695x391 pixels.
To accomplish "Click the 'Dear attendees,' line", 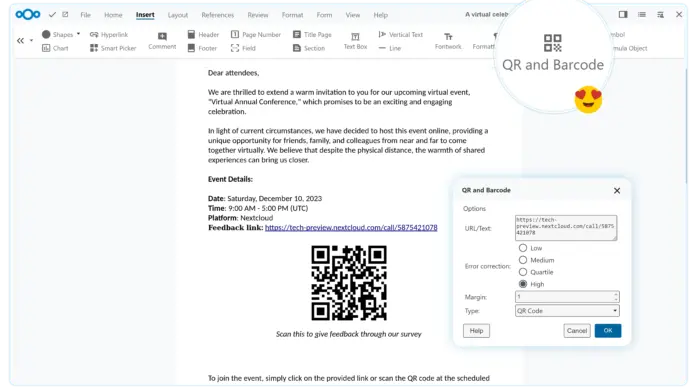I will point(234,73).
